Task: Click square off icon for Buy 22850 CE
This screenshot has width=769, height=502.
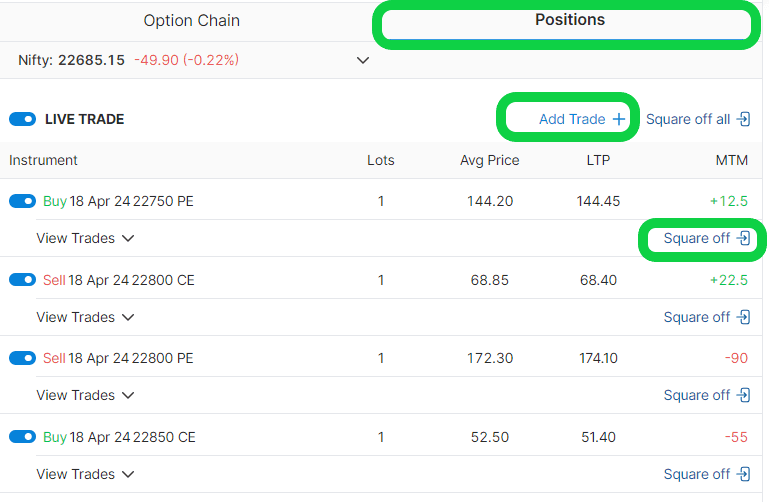Action: (744, 474)
